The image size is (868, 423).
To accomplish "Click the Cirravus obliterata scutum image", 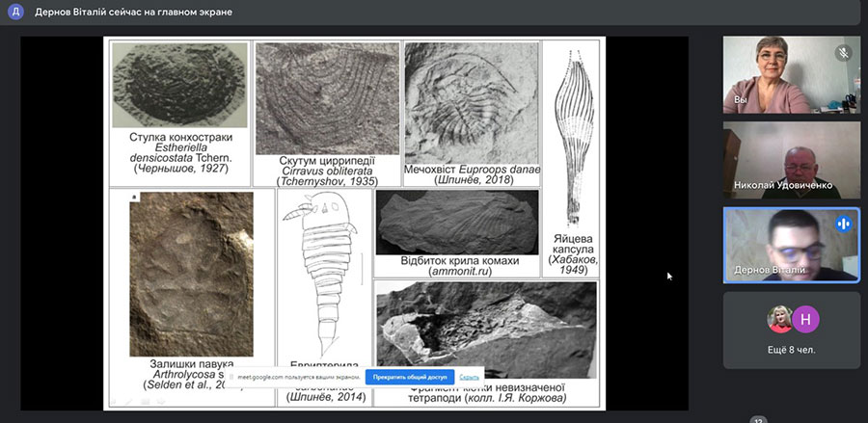I will (x=326, y=98).
